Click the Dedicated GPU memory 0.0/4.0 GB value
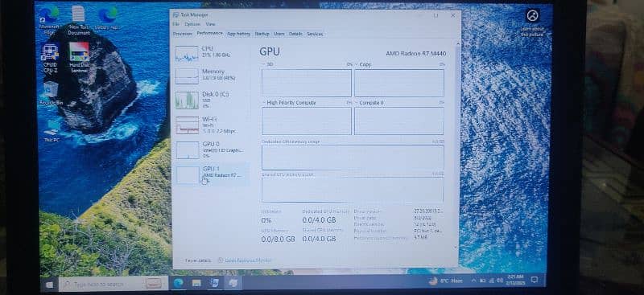644x295 pixels. tap(319, 220)
